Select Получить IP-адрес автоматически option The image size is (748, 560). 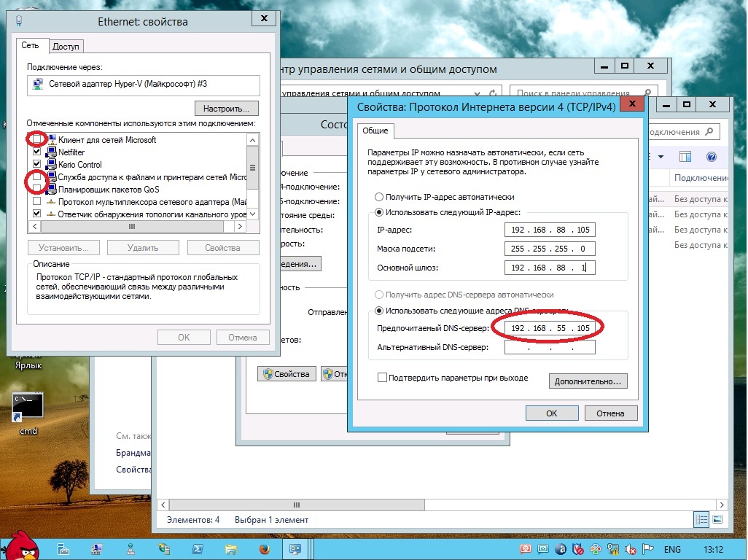pyautogui.click(x=378, y=197)
